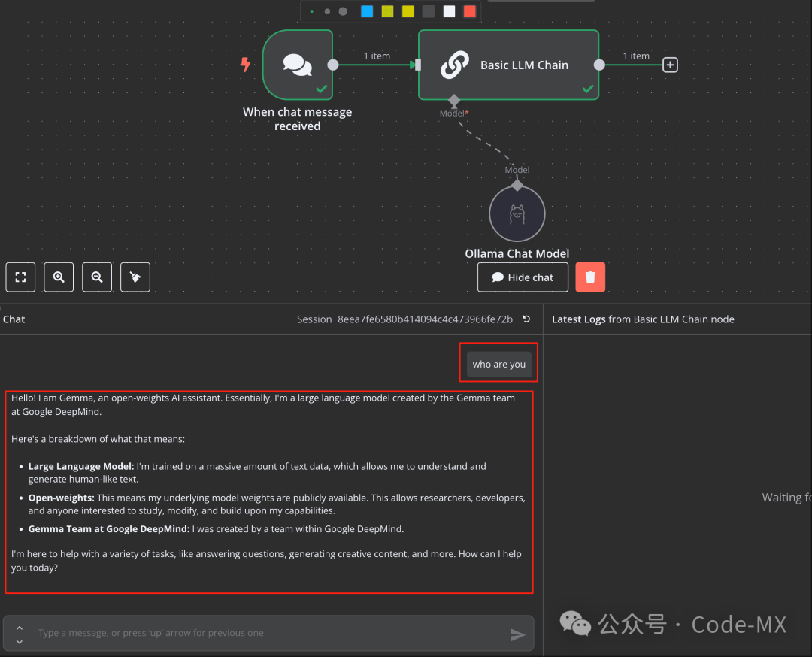Click the Model diamond connector on LLM Chain

tap(454, 101)
